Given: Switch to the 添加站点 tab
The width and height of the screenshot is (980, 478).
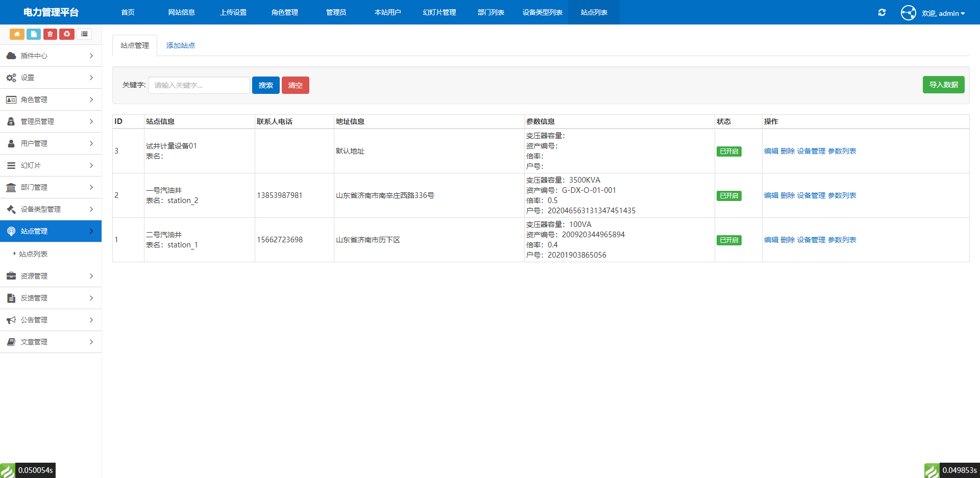Looking at the screenshot, I should (181, 45).
